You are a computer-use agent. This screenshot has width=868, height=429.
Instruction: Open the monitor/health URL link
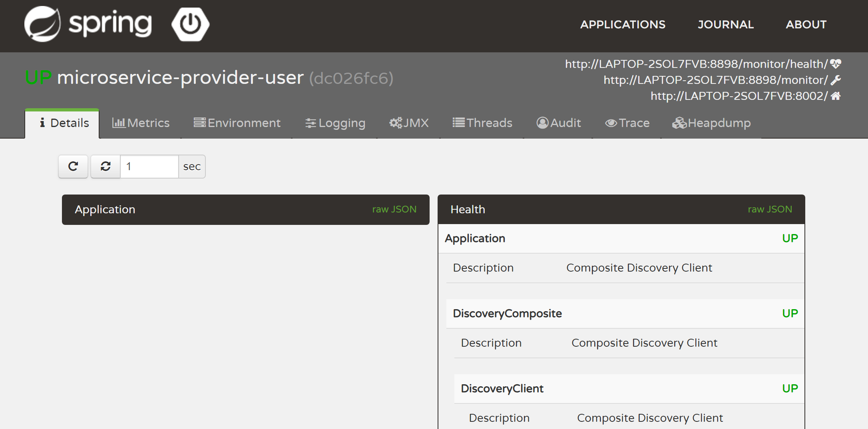[696, 64]
